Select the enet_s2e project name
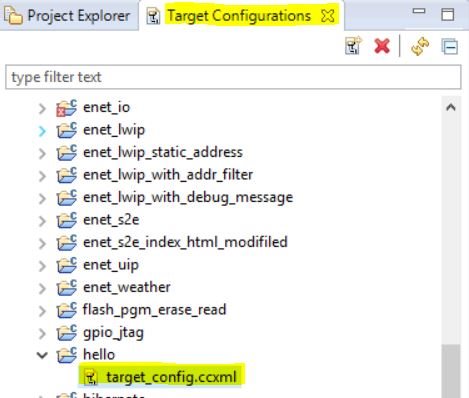Viewport: 469px width, 398px height. (111, 220)
